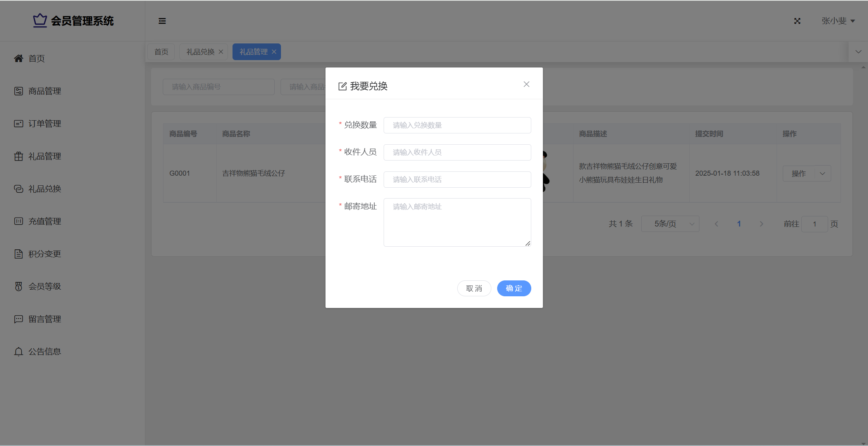Click the bell icon beside 公告信息

click(x=18, y=352)
